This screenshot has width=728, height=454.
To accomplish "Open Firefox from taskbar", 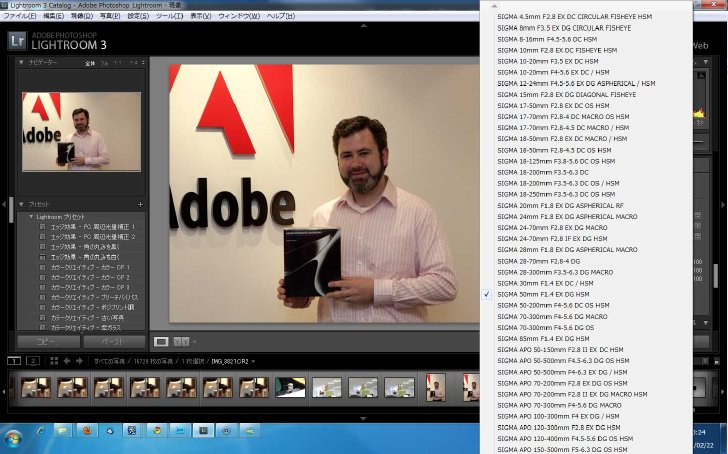I will (x=87, y=431).
